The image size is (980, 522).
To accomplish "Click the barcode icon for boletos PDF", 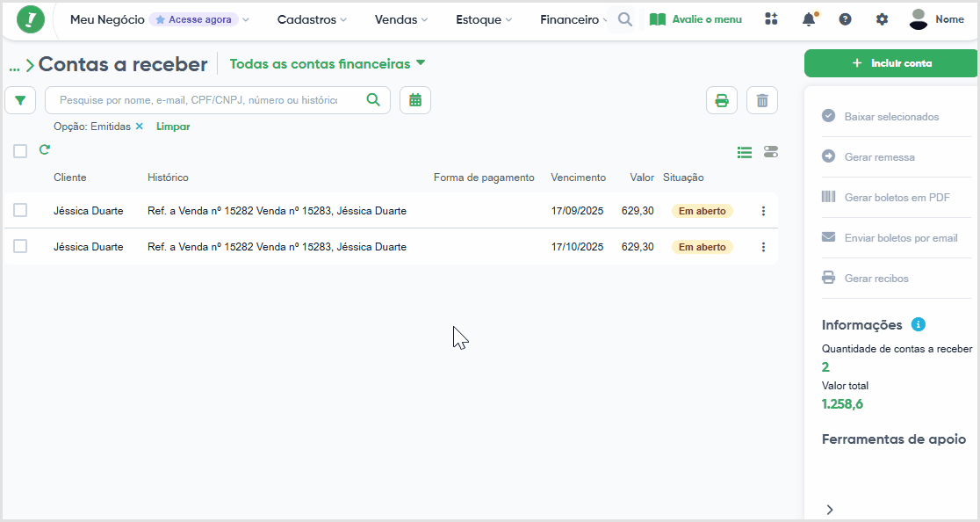I will click(x=828, y=197).
